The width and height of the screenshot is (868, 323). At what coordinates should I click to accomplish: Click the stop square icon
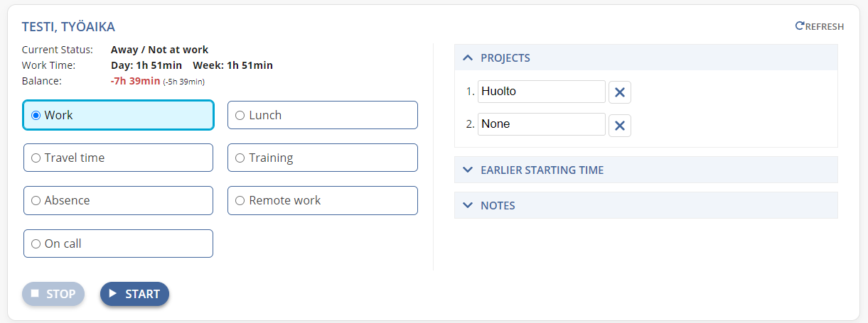click(x=35, y=293)
